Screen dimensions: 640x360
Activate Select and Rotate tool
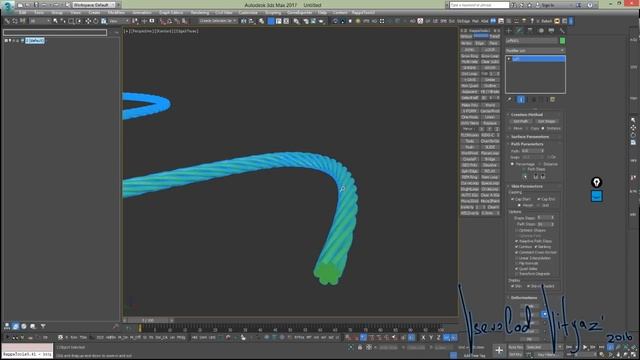96,21
